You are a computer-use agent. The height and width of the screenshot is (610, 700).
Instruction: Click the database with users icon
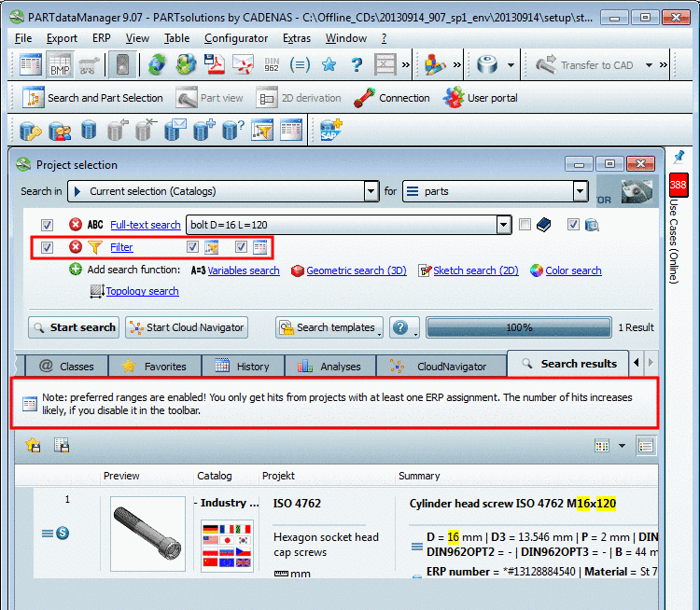tap(60, 131)
